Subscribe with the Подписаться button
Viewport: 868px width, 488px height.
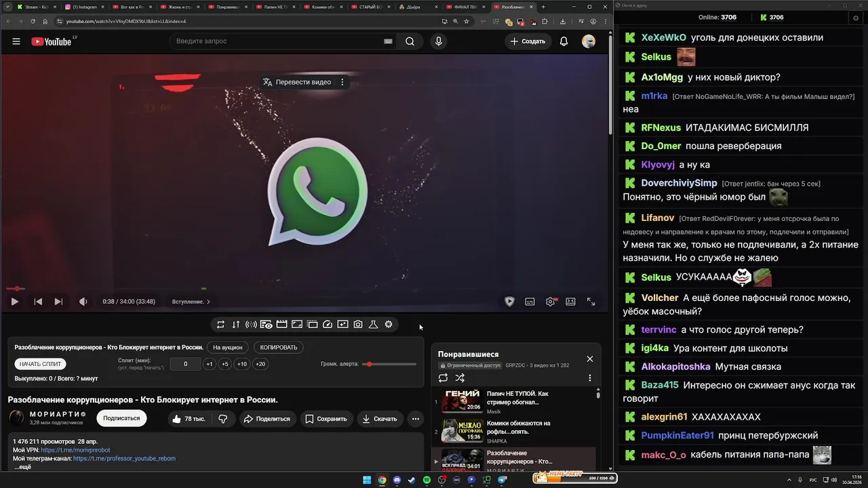[x=121, y=418]
